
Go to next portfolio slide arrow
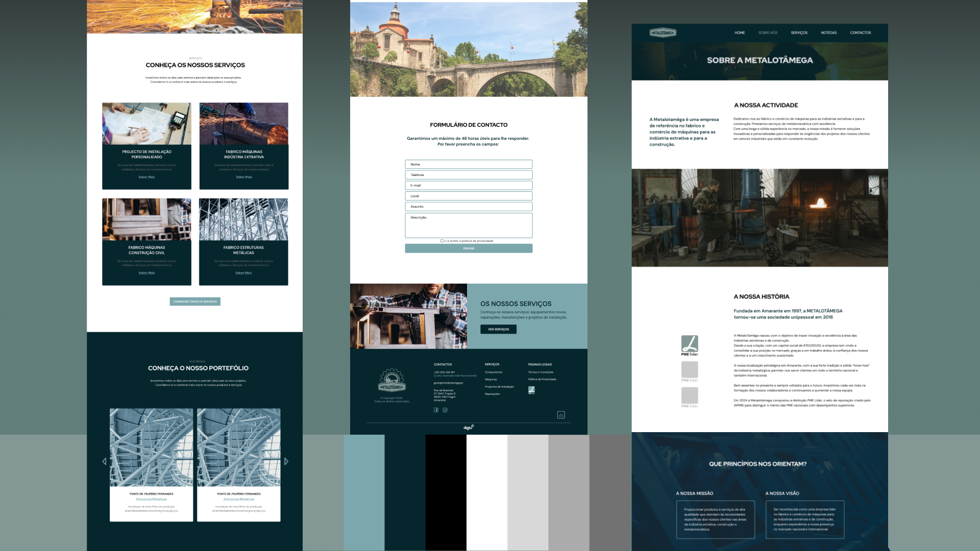tap(286, 461)
